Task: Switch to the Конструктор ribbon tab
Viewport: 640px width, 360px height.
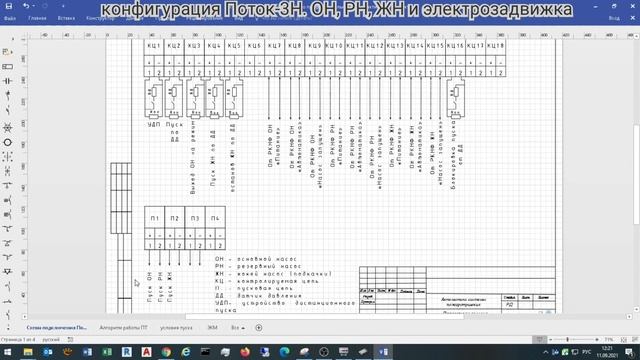Action: [100, 18]
